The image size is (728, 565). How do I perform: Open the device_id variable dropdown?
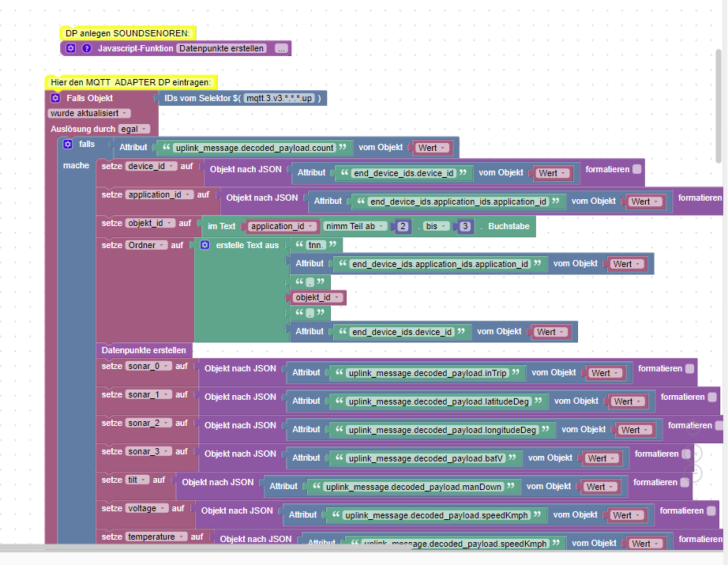151,167
